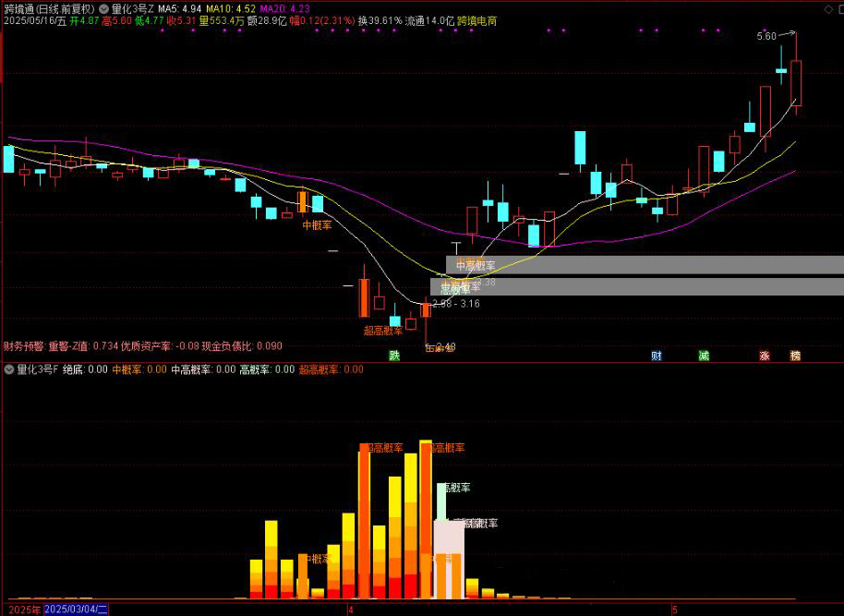This screenshot has height=616, width=844.
Task: Expand the 量化3号F sub-indicator dropdown
Action: pyautogui.click(x=9, y=369)
